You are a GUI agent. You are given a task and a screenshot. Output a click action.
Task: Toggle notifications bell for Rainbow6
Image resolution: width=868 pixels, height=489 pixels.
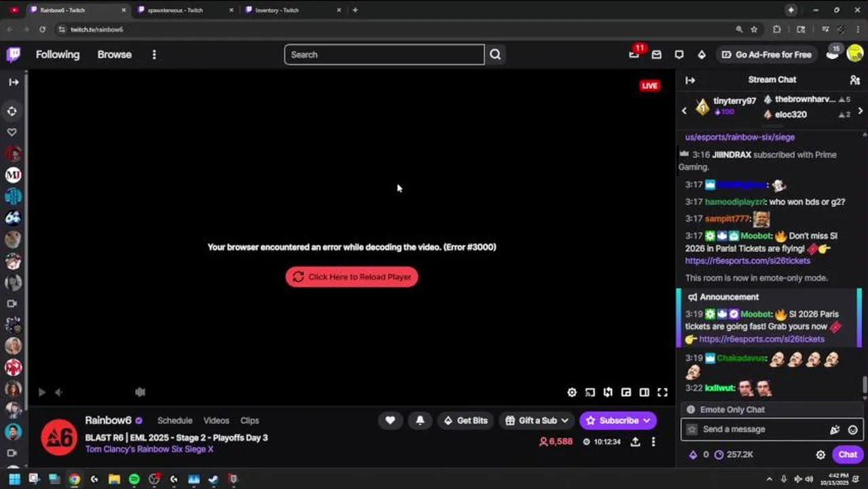point(420,420)
